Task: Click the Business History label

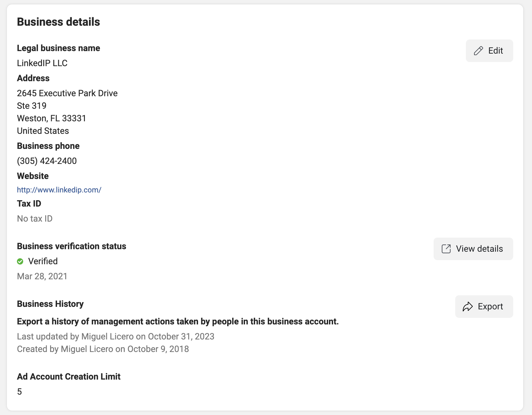Action: [x=50, y=304]
